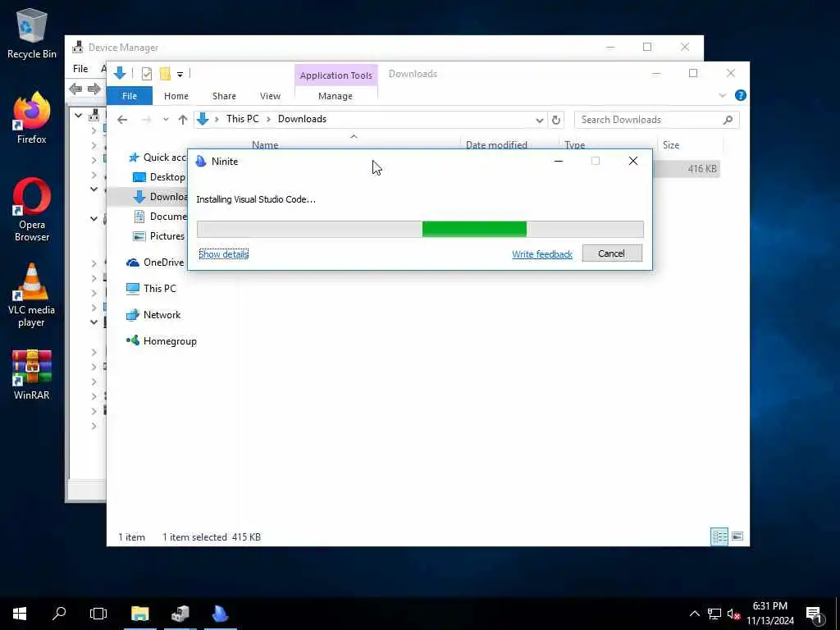840x630 pixels.
Task: Click the Search Downloads field
Action: pyautogui.click(x=656, y=120)
